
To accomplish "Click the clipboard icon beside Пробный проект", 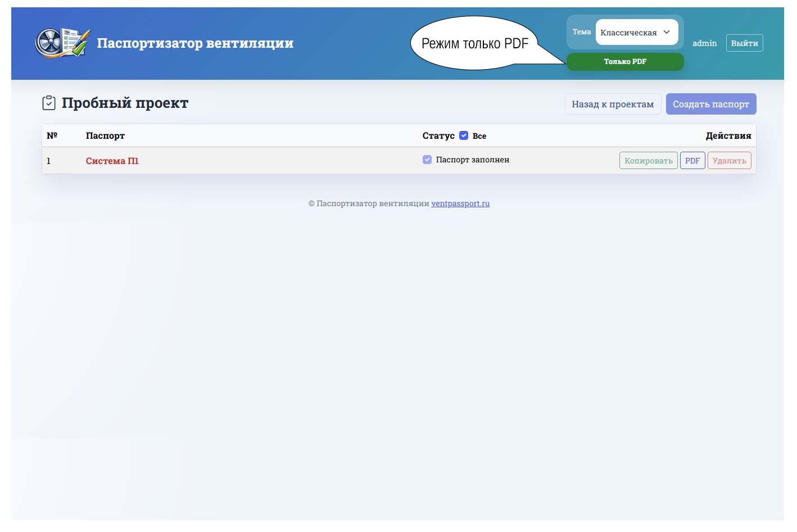I will point(49,103).
